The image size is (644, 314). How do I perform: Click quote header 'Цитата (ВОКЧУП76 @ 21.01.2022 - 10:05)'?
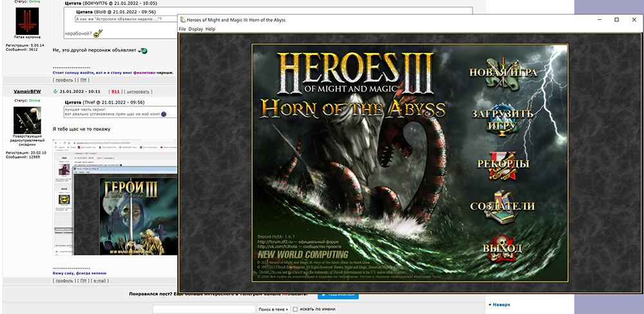[x=111, y=3]
